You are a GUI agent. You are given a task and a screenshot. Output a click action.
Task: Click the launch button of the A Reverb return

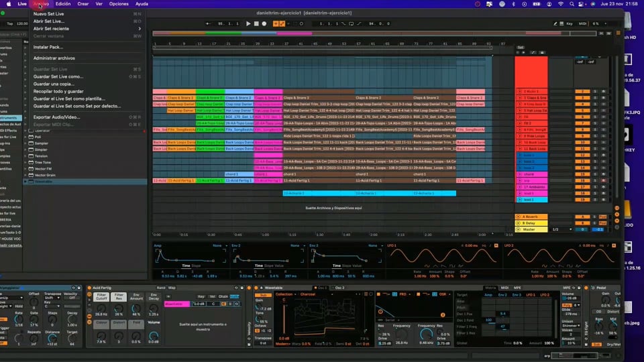point(519,217)
